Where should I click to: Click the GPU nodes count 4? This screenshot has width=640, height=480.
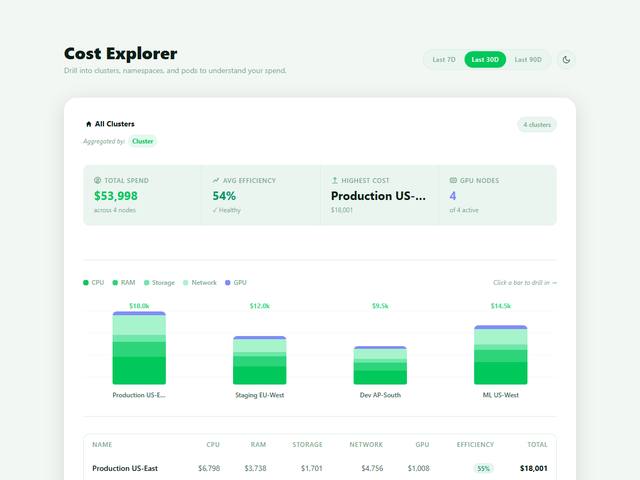pyautogui.click(x=453, y=196)
